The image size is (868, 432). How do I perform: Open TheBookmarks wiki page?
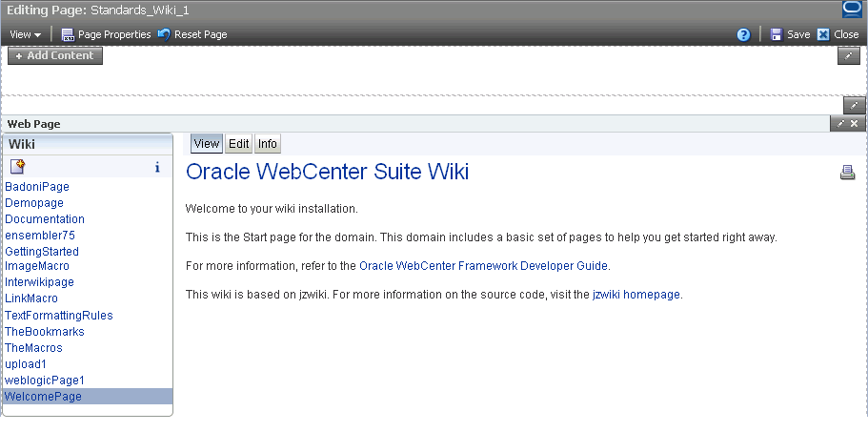(x=45, y=331)
